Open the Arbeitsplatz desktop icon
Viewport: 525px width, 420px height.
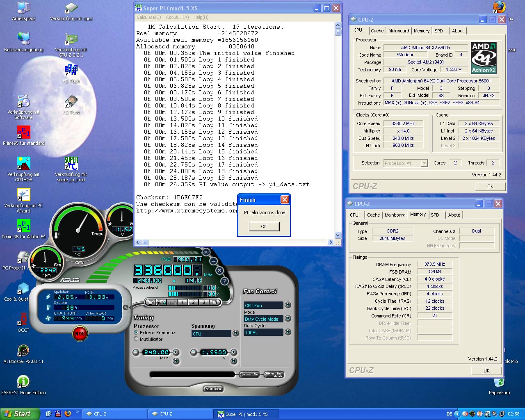point(24,11)
